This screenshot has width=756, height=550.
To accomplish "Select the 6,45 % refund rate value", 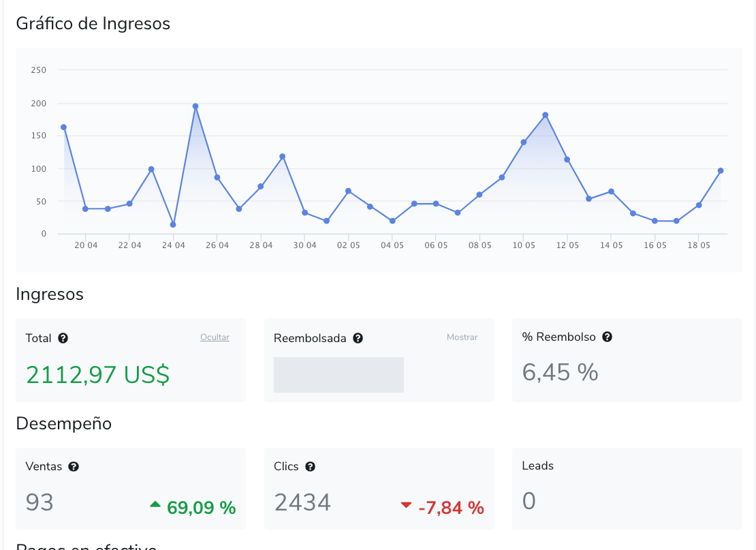I will pos(561,372).
